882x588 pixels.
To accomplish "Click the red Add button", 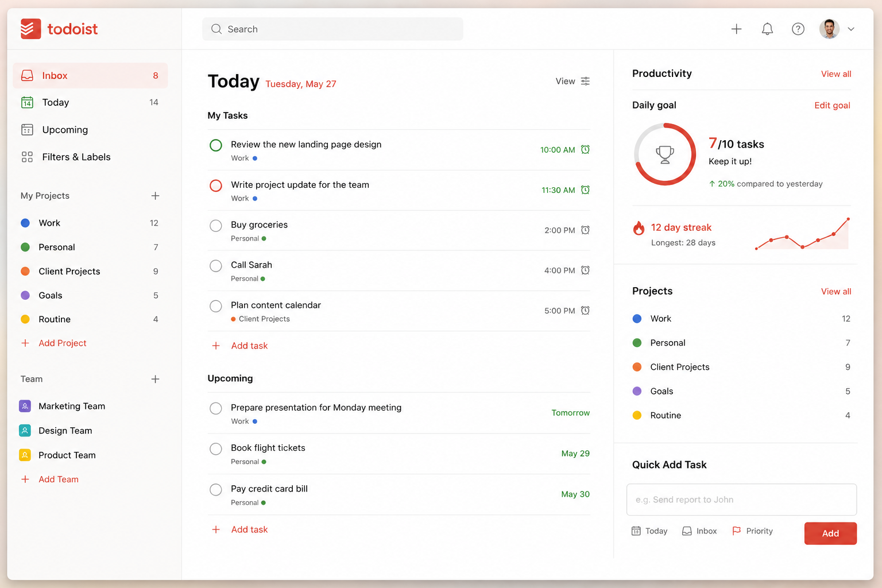I will coord(830,533).
